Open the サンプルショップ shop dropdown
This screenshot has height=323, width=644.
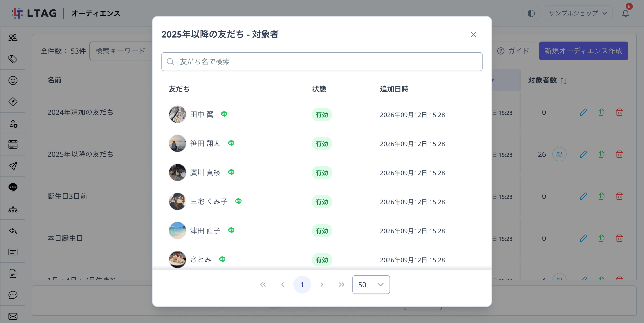tap(578, 13)
